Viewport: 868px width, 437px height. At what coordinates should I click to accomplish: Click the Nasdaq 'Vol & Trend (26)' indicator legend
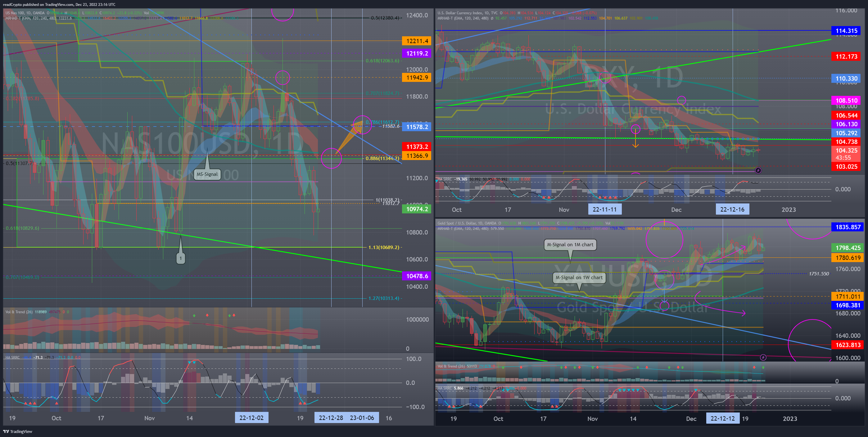click(x=19, y=312)
